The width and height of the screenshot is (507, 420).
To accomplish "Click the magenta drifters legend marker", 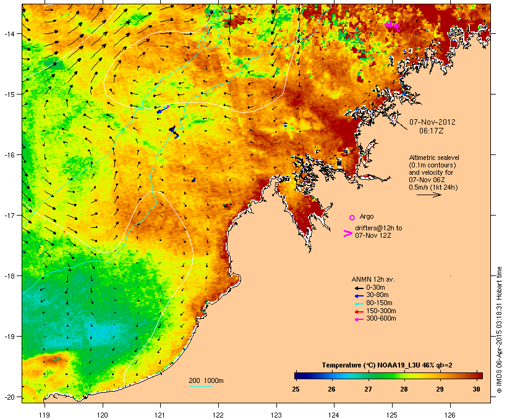I will (348, 233).
